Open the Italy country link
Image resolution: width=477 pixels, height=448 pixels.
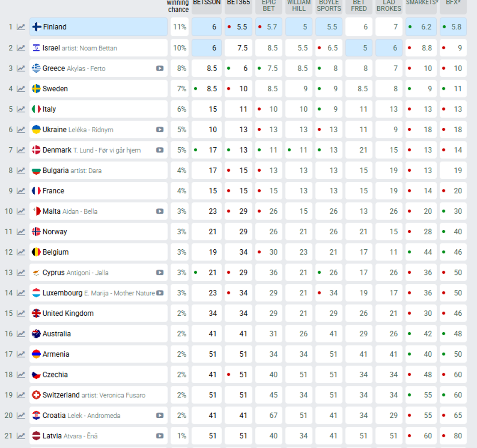[49, 109]
